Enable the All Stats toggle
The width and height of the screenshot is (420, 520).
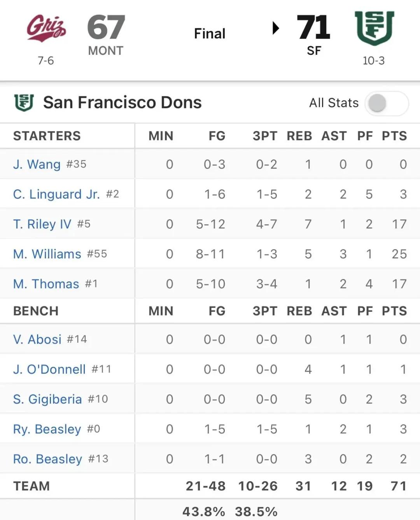tap(387, 103)
